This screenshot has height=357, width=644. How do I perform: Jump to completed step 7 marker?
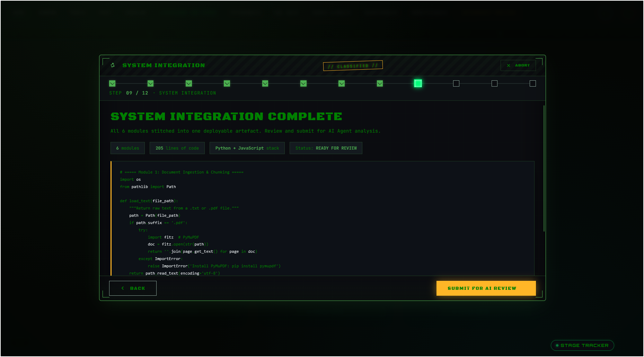(x=342, y=83)
